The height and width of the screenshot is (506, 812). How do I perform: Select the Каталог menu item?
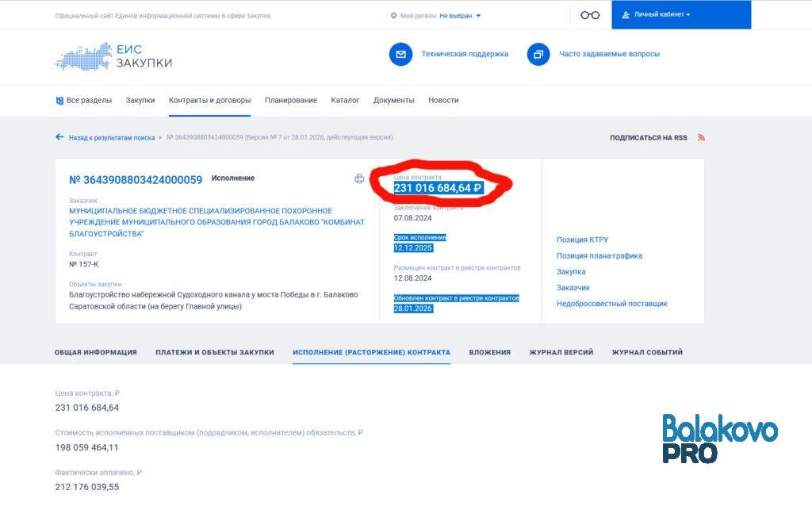pyautogui.click(x=346, y=100)
